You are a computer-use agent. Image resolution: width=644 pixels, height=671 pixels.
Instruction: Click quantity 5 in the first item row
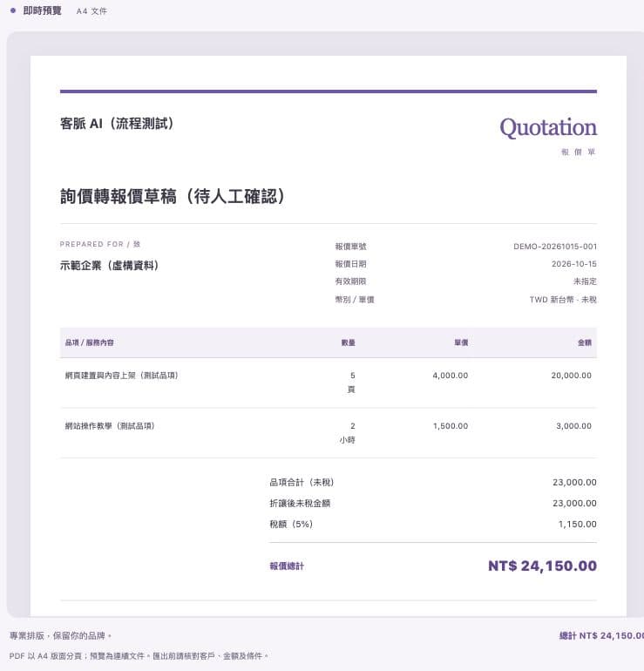coord(353,376)
